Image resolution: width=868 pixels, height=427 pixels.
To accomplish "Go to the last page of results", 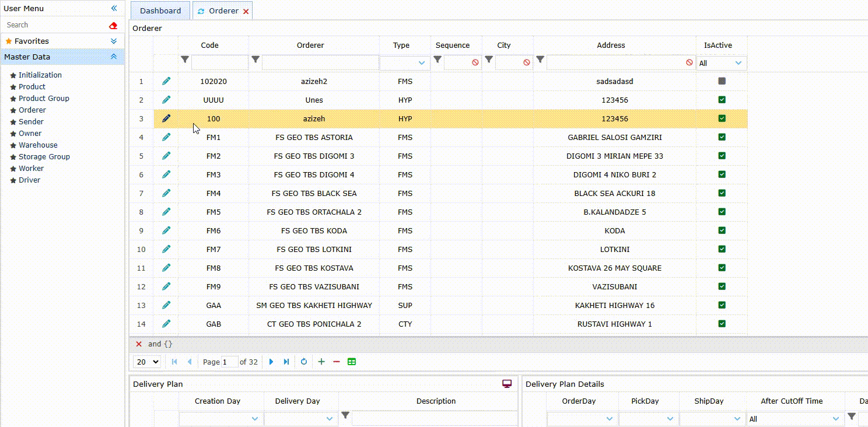I will pos(285,362).
